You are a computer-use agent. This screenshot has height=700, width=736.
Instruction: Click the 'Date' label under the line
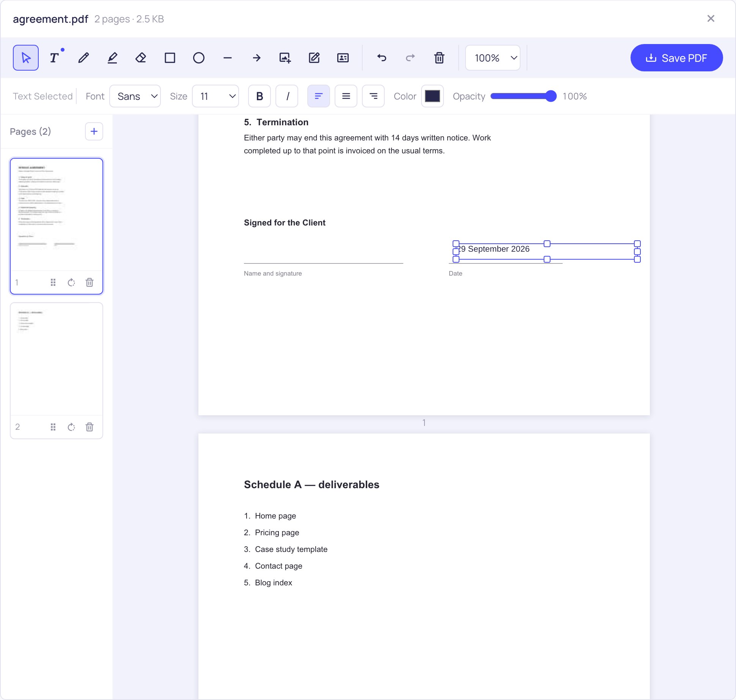pyautogui.click(x=455, y=273)
